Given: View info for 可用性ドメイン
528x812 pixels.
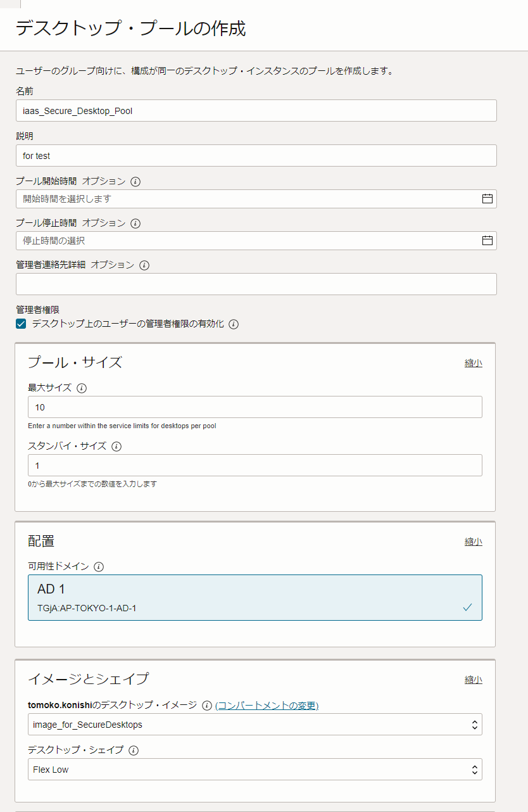Looking at the screenshot, I should click(x=99, y=567).
